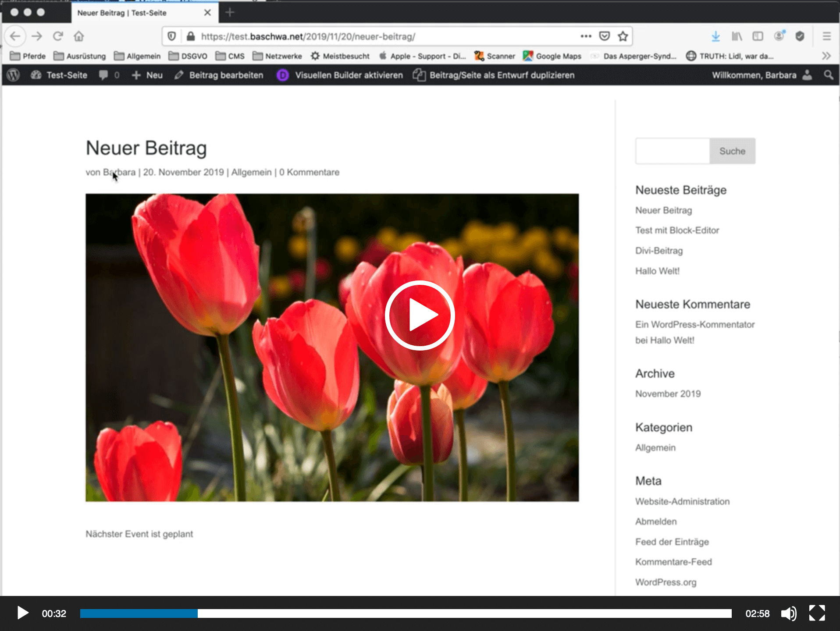The height and width of the screenshot is (631, 840).
Task: Click the large play button on video
Action: (420, 315)
